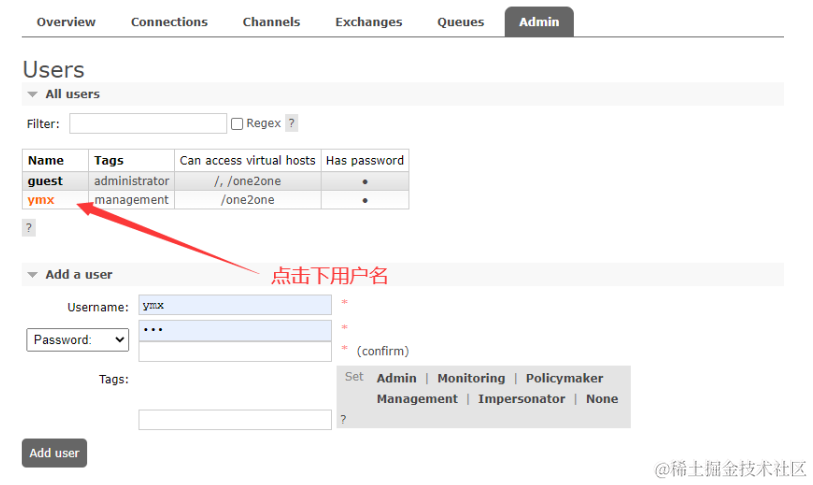Collapse the All users section

(x=72, y=94)
